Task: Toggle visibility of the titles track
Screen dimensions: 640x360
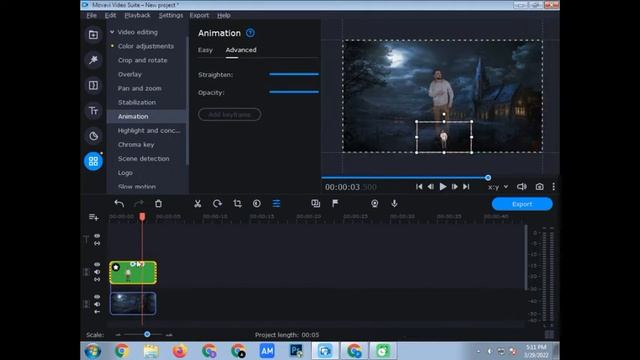Action: tap(97, 236)
